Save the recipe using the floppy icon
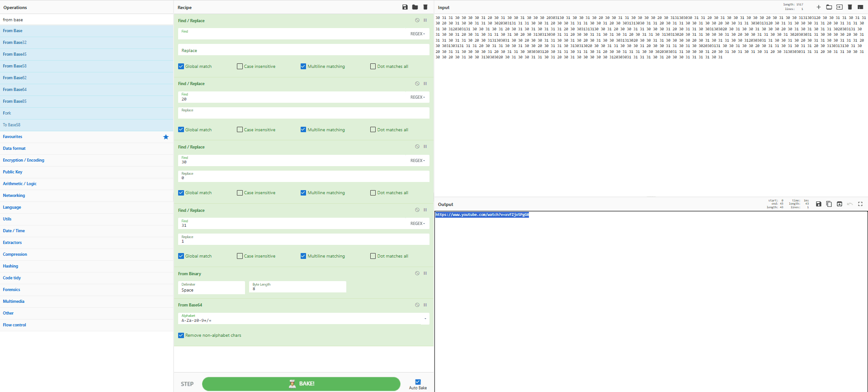The height and width of the screenshot is (392, 868). click(405, 7)
